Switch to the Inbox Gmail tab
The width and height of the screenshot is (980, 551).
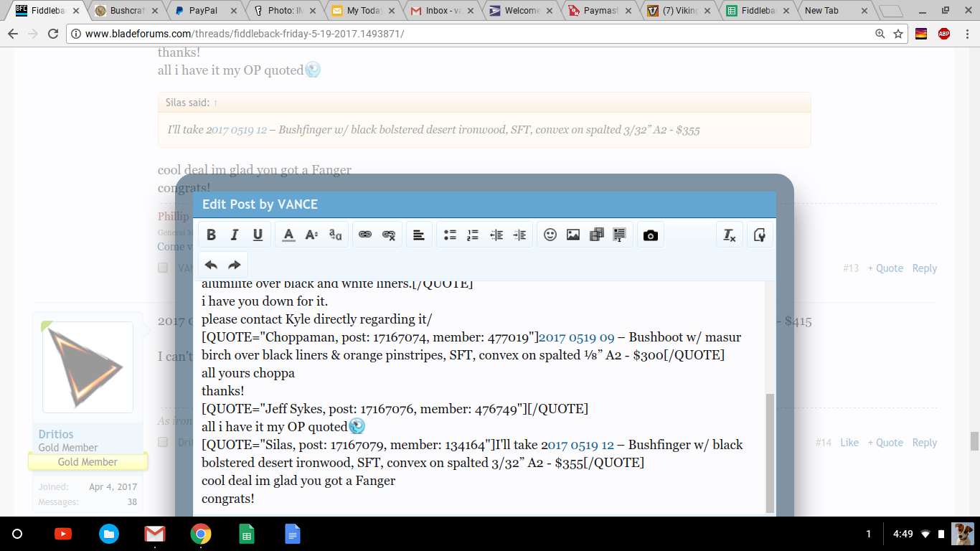click(440, 11)
